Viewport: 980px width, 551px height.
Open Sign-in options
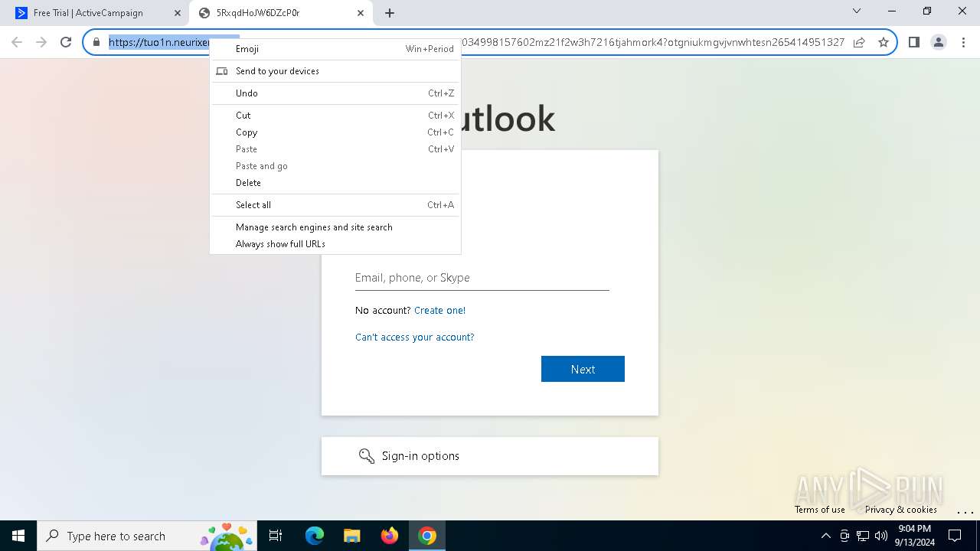pos(490,456)
